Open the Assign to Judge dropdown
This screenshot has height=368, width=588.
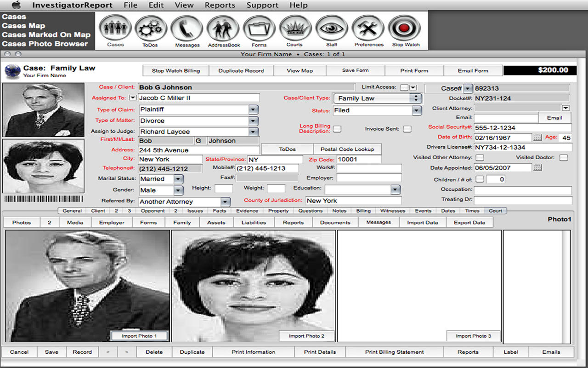253,132
